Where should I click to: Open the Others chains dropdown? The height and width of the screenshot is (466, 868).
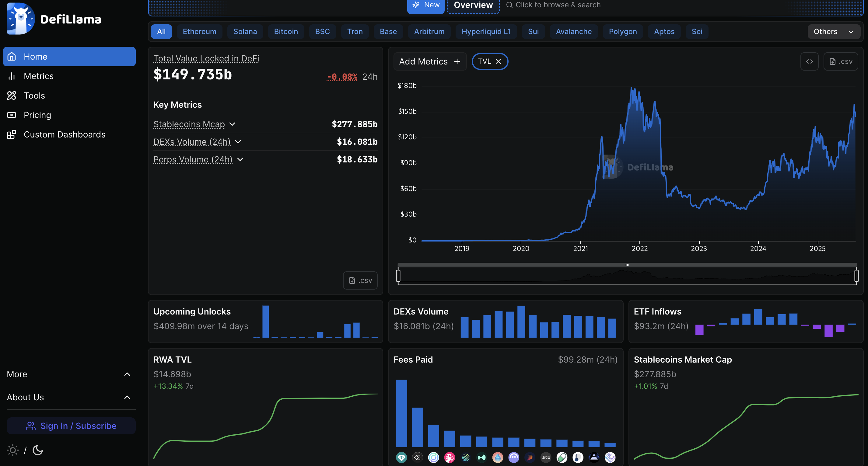click(833, 32)
